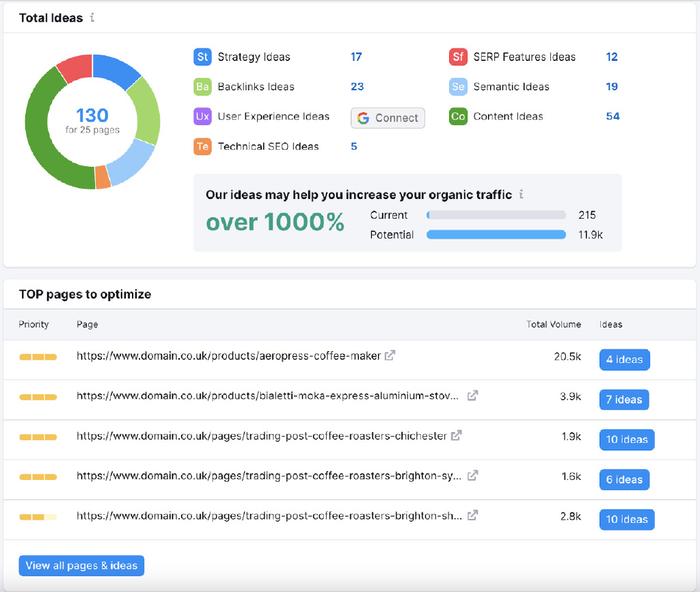Click priority bar for brighton-sh row
700x592 pixels.
click(38, 517)
